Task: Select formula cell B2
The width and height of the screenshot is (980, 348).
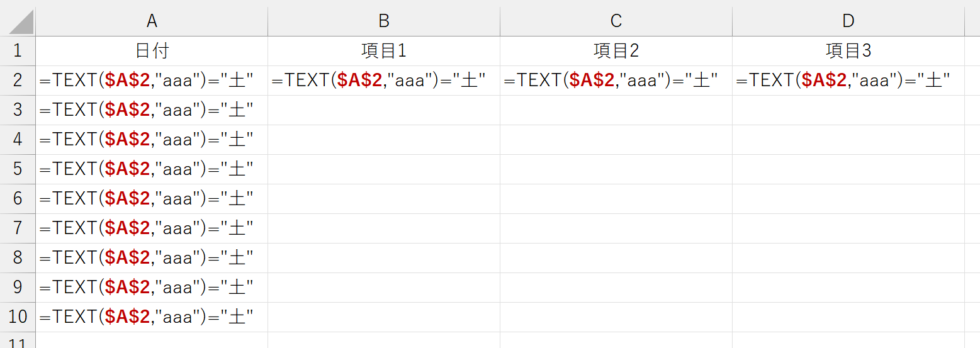Action: [384, 81]
